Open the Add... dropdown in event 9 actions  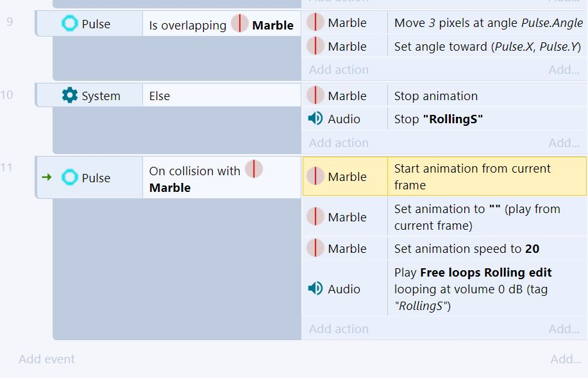pyautogui.click(x=564, y=69)
